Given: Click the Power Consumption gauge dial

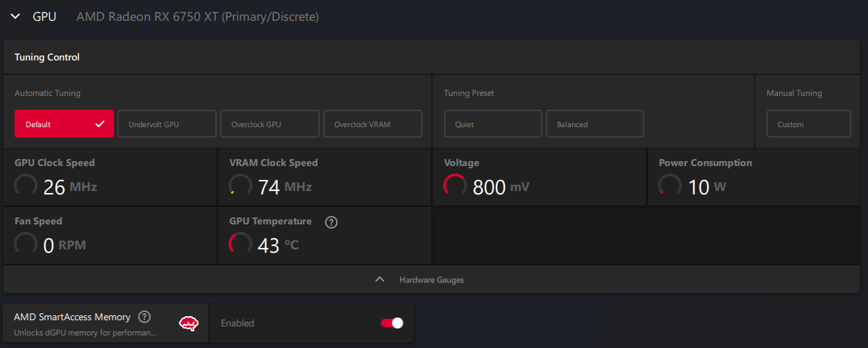Looking at the screenshot, I should (670, 185).
